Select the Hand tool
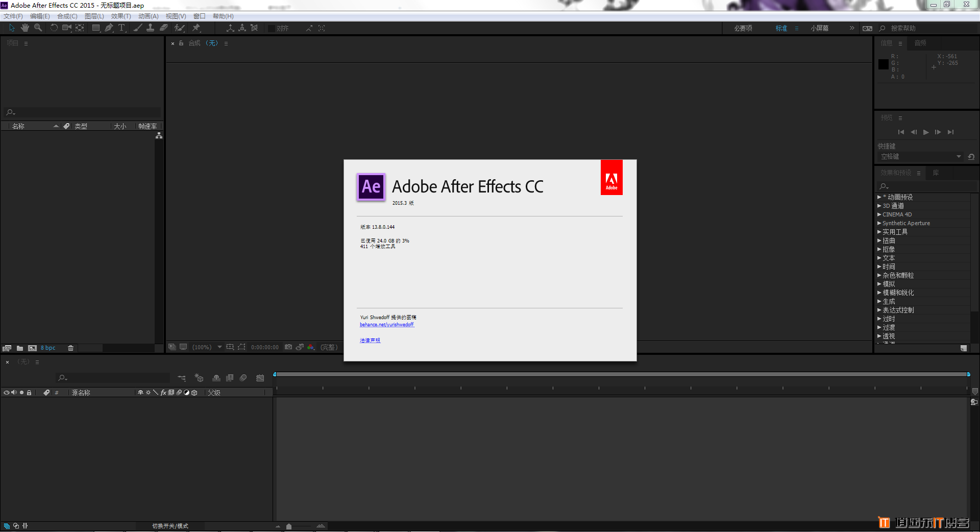Image resolution: width=980 pixels, height=532 pixels. point(24,28)
